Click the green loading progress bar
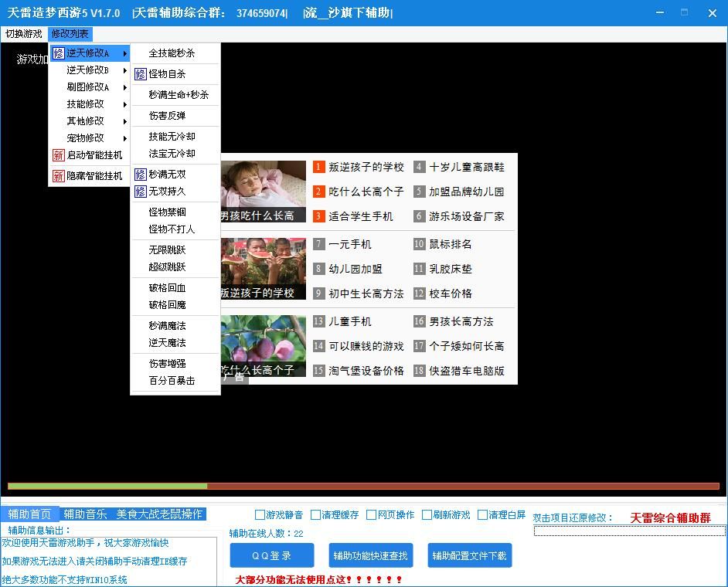 coord(108,487)
